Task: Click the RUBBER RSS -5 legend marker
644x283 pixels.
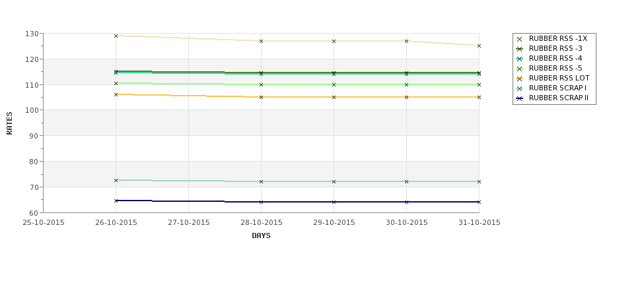Action: 520,69
